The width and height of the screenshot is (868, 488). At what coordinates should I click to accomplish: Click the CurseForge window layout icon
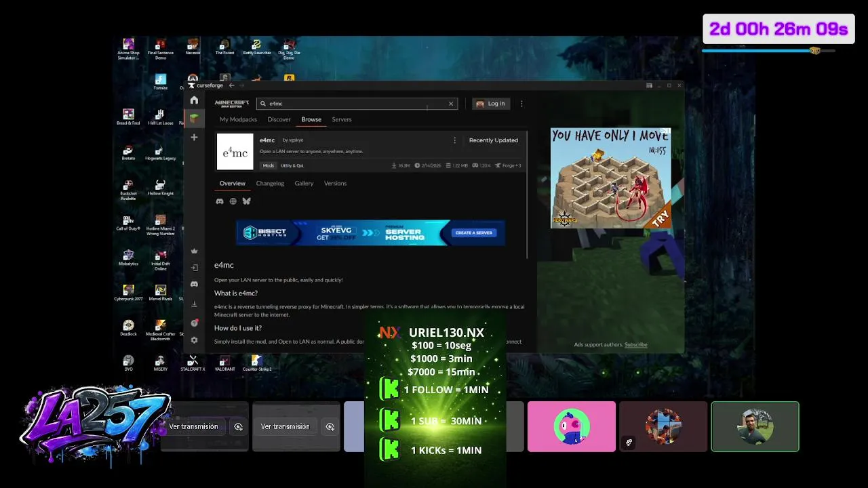[x=649, y=85]
